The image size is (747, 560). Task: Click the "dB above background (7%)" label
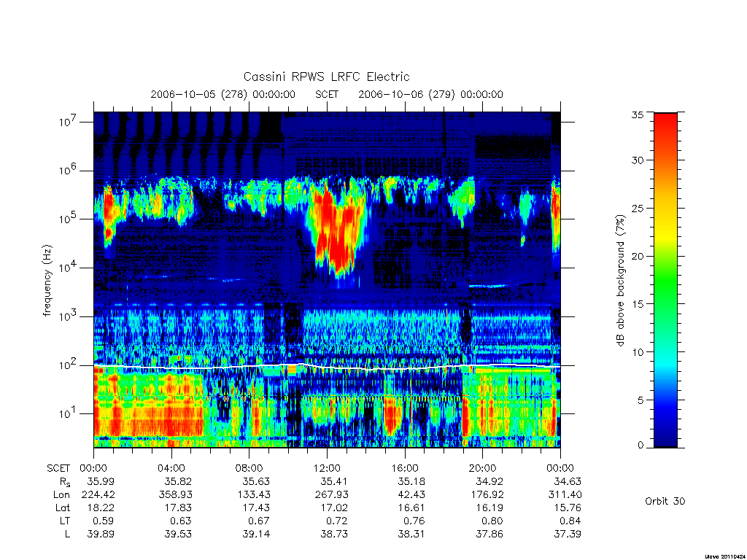[620, 280]
